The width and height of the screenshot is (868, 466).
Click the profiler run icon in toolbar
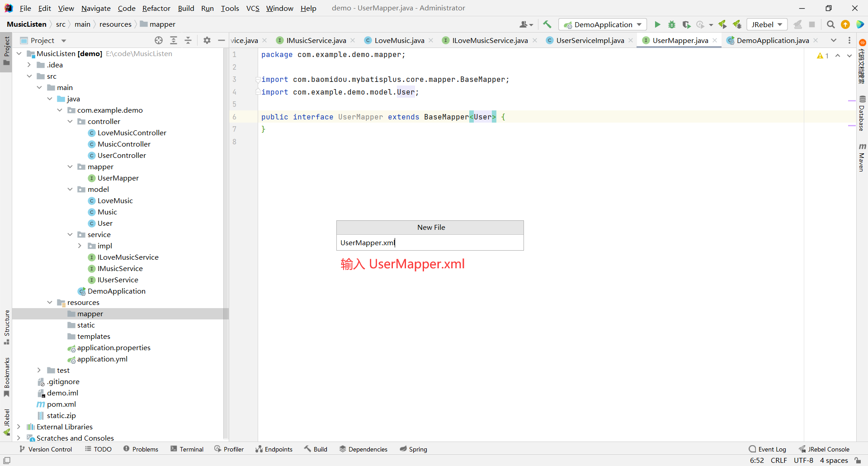click(x=700, y=24)
